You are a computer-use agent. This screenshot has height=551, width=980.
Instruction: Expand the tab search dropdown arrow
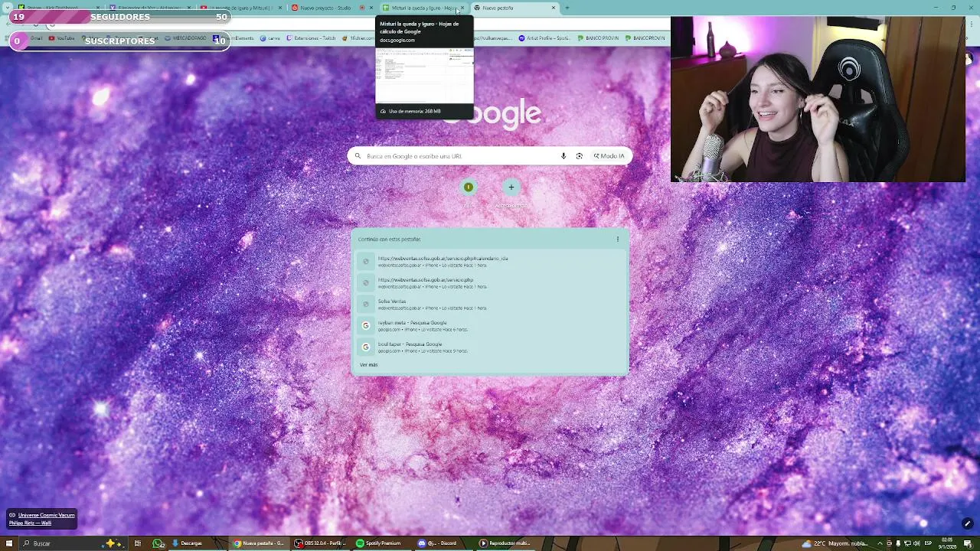(x=8, y=8)
